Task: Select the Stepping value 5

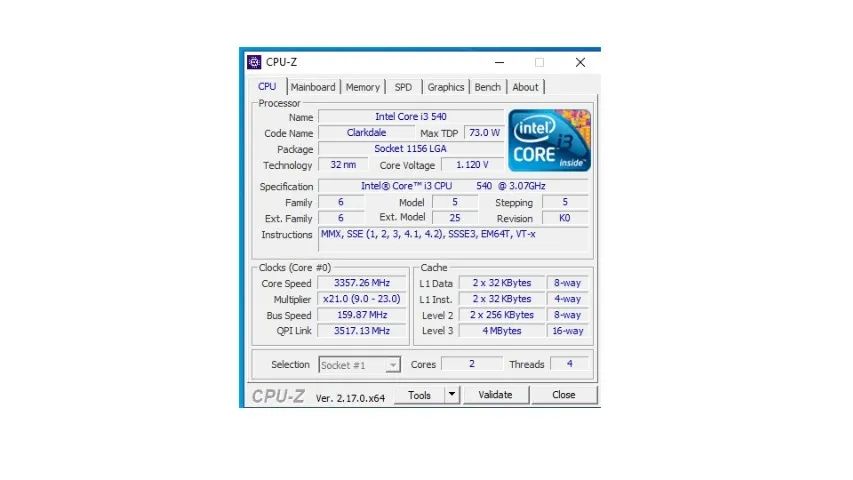Action: (x=565, y=202)
